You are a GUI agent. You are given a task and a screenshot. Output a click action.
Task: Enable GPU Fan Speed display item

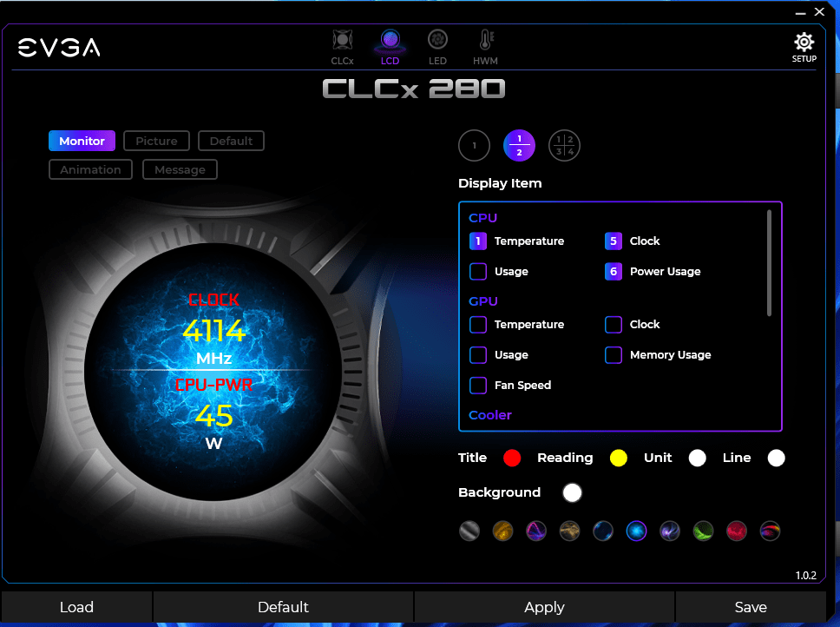478,386
